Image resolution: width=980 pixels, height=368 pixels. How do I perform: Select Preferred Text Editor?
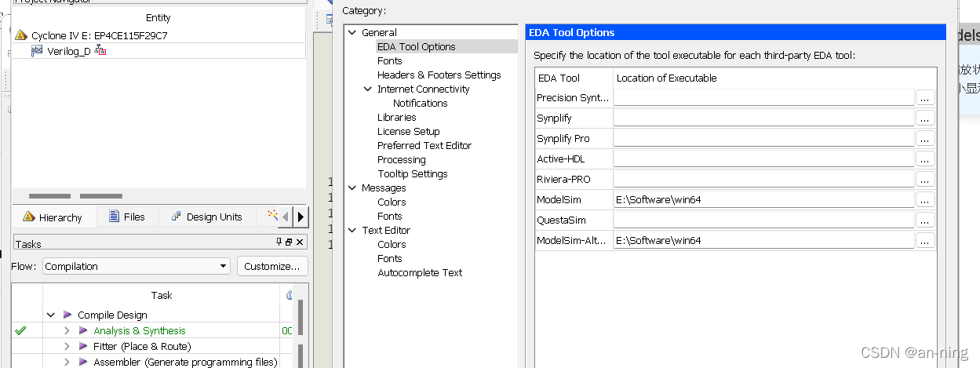[424, 145]
